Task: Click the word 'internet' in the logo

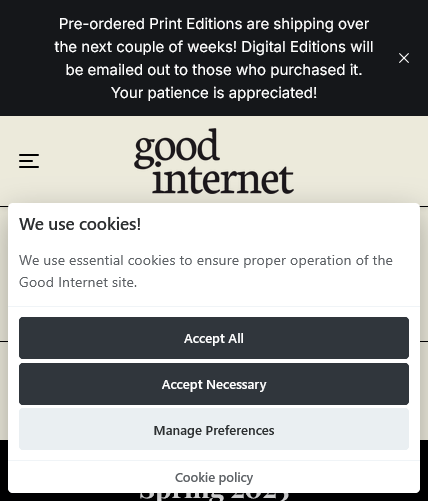Action: click(223, 180)
